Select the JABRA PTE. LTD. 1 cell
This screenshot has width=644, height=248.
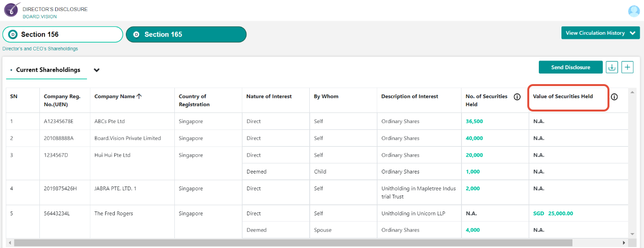[x=132, y=193]
